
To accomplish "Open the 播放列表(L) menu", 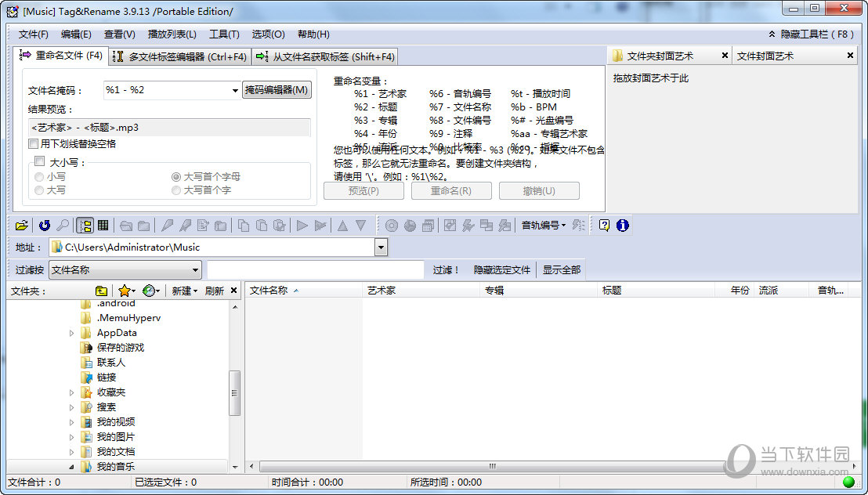I will [172, 34].
